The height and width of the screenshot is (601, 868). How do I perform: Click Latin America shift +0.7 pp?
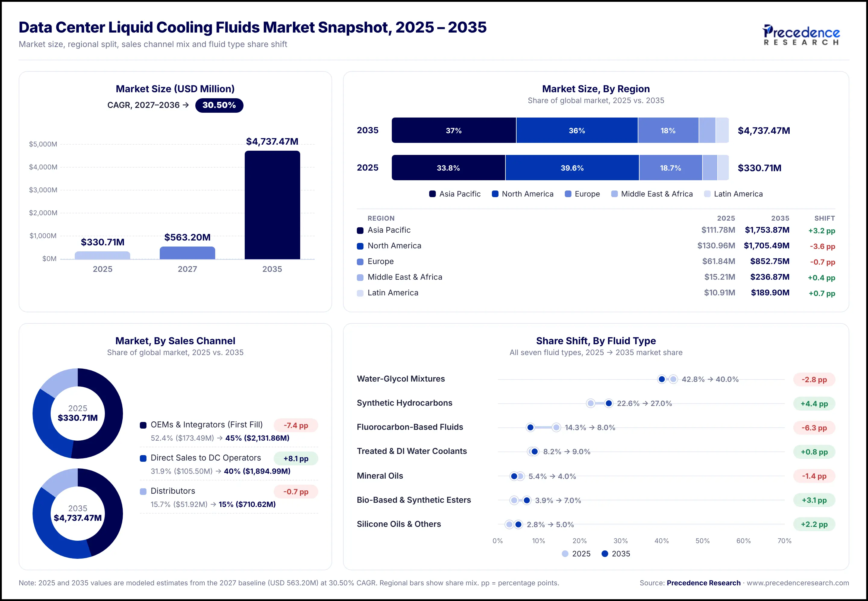(822, 293)
